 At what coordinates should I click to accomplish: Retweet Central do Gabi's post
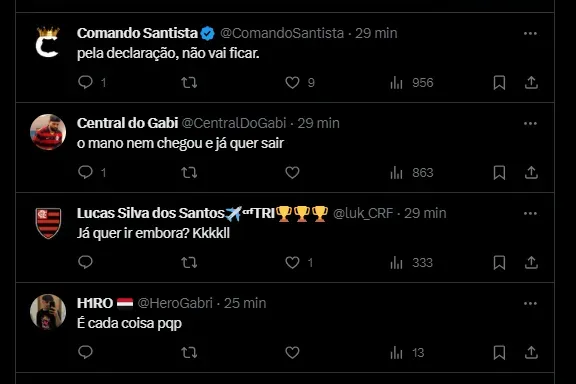click(x=189, y=172)
